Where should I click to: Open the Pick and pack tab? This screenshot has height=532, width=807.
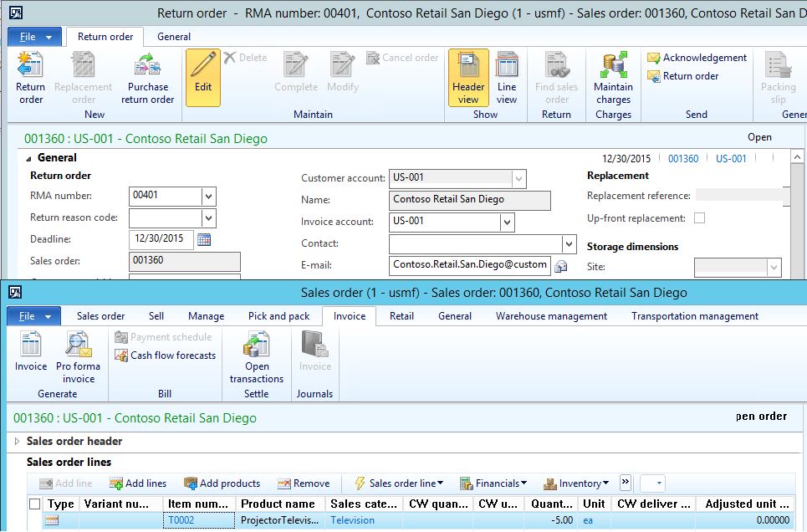point(279,316)
